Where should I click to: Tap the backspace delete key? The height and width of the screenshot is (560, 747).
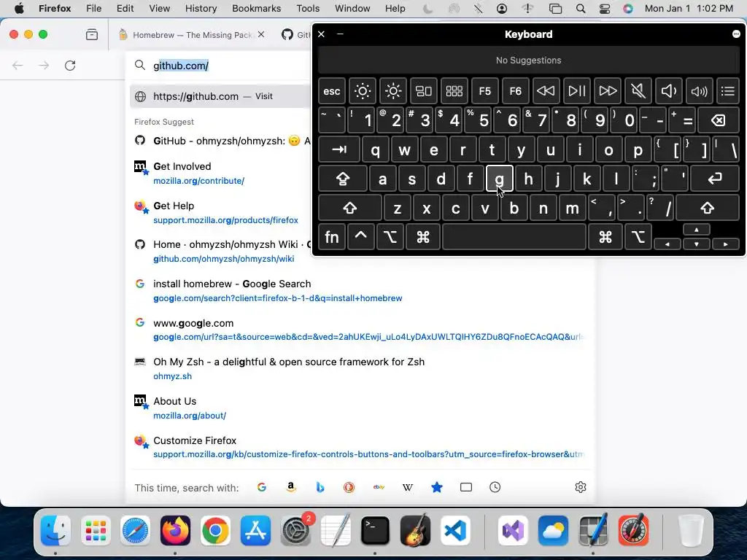tap(719, 120)
